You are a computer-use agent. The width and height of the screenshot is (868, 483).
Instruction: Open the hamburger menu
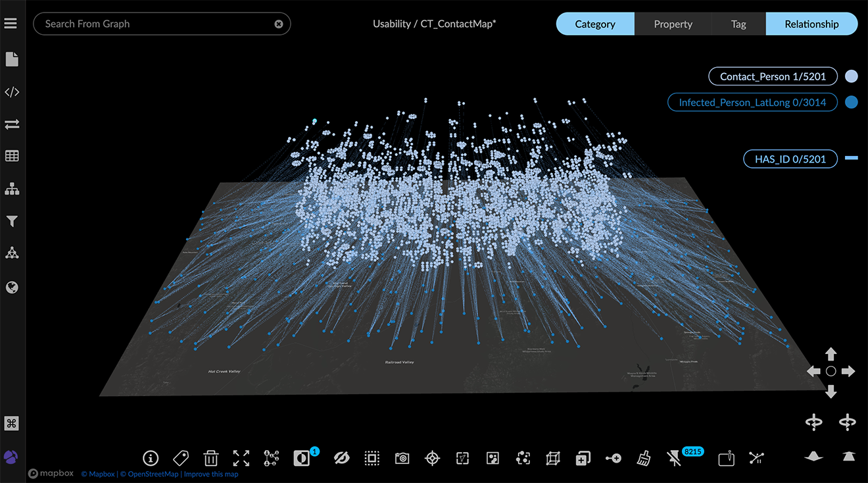point(11,24)
